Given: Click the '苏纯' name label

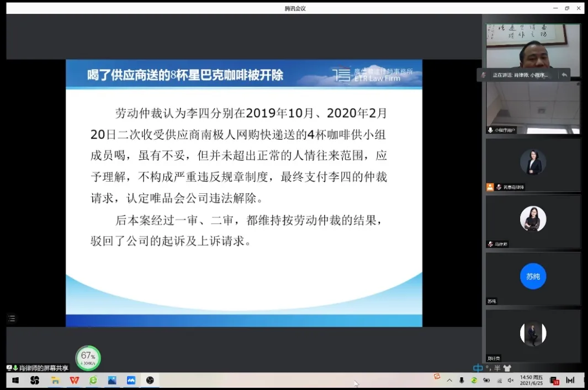Looking at the screenshot, I should point(491,301).
